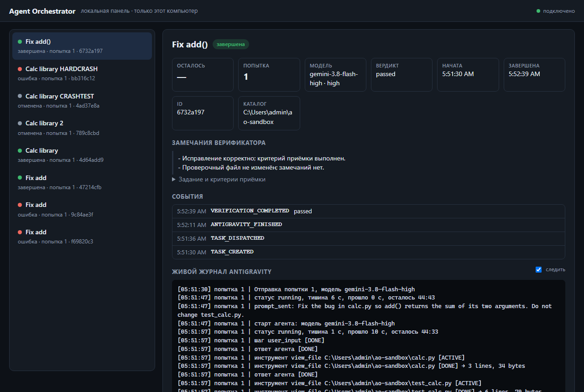The width and height of the screenshot is (584, 392).
Task: Click the "Каталог" path C:\Users\admin\ao-sandbox
Action: tap(268, 117)
